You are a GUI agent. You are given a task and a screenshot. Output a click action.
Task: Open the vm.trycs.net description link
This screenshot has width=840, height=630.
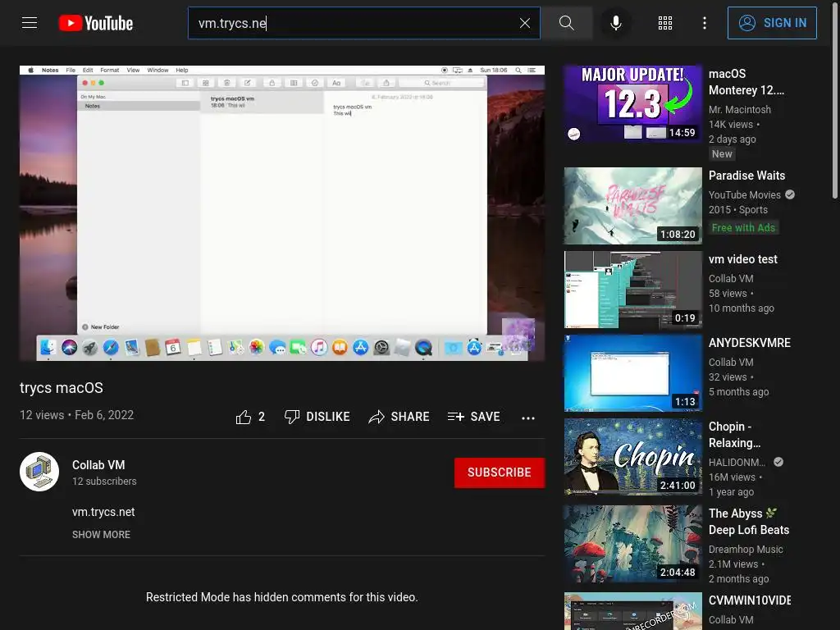coord(103,512)
